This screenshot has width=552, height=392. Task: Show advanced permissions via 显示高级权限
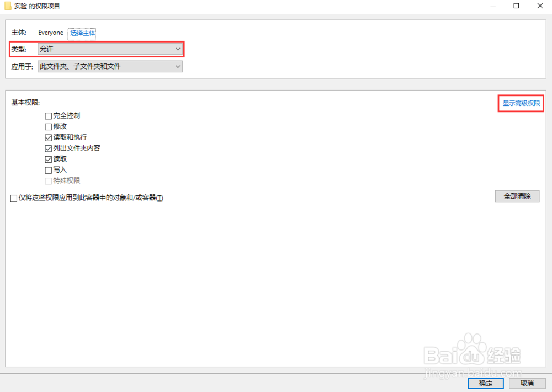pos(521,103)
